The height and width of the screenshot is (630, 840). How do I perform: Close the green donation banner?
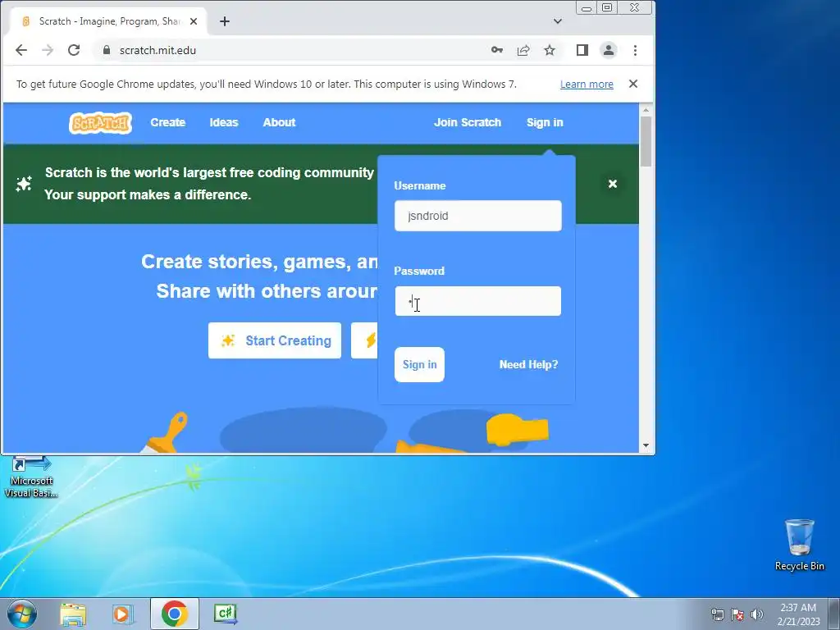click(x=613, y=184)
